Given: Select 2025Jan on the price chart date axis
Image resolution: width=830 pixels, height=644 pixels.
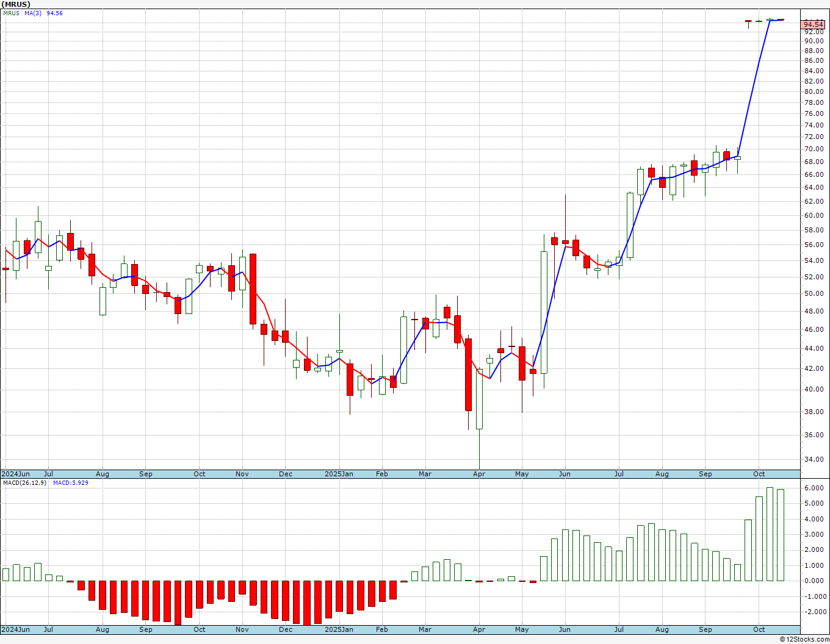Looking at the screenshot, I should [339, 474].
